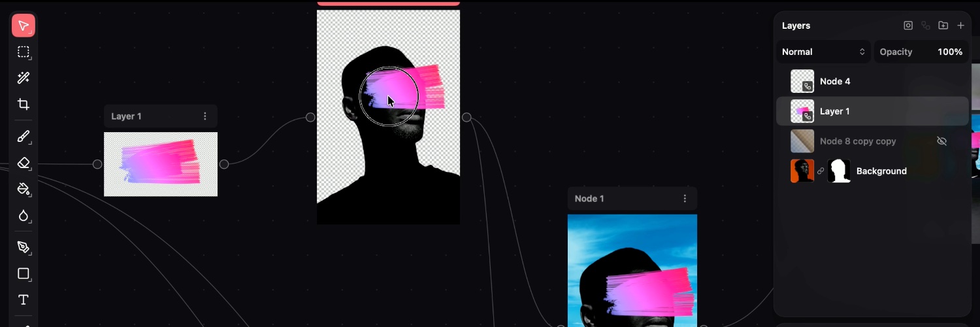Viewport: 980px width, 327px height.
Task: Click the chain link icon on Background layer
Action: 821,171
